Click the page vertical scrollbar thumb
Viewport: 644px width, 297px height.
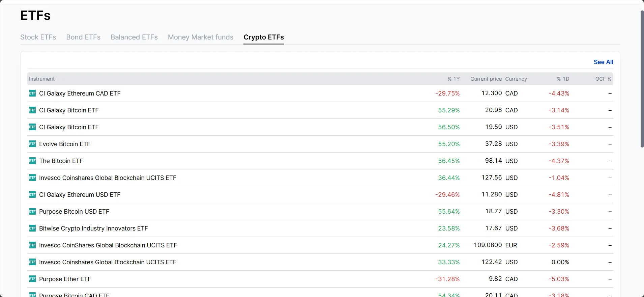point(642,79)
